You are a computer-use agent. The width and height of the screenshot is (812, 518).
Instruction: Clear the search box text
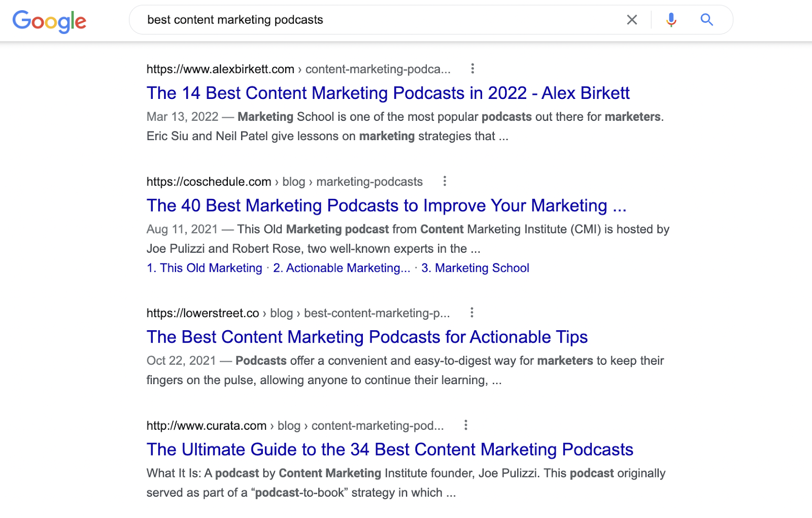(x=632, y=20)
